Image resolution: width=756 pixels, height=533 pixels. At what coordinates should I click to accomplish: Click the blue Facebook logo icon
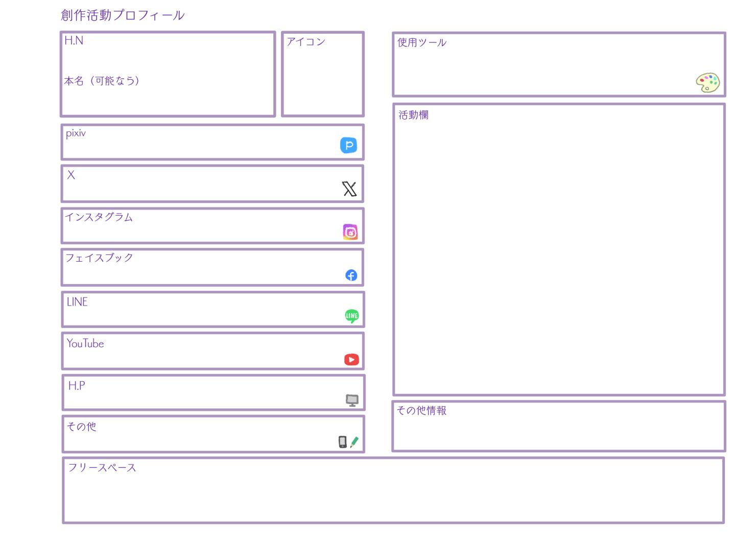tap(351, 275)
